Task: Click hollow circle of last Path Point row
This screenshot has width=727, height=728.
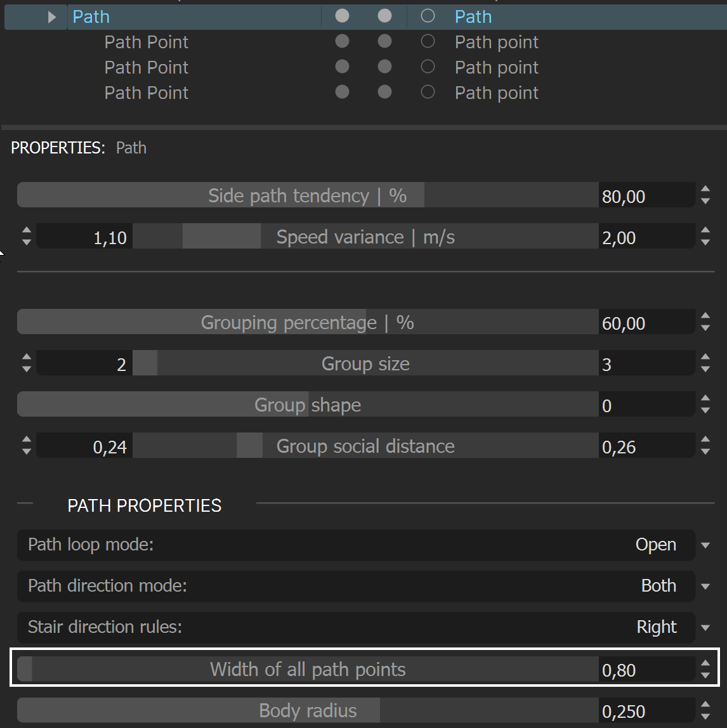Action: point(428,92)
